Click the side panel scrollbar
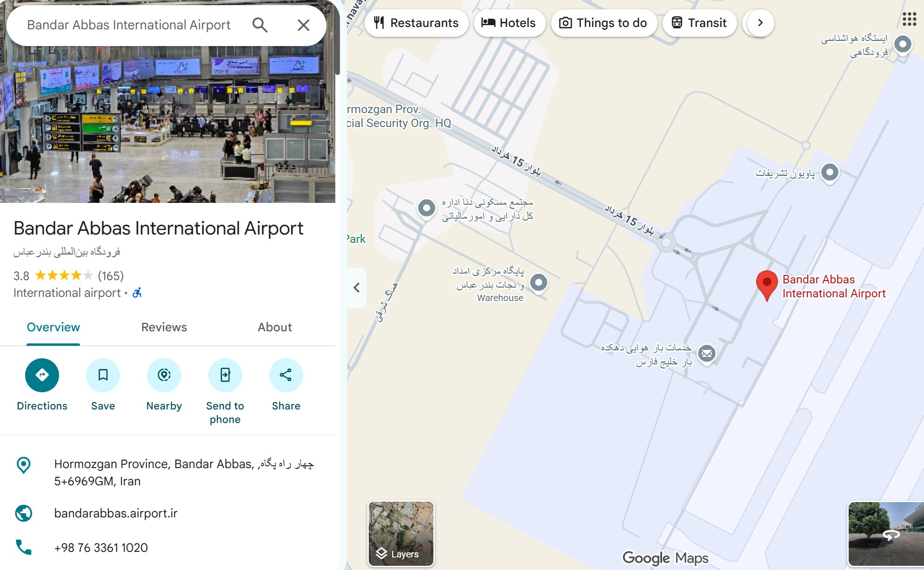The width and height of the screenshot is (924, 570). coord(338,37)
